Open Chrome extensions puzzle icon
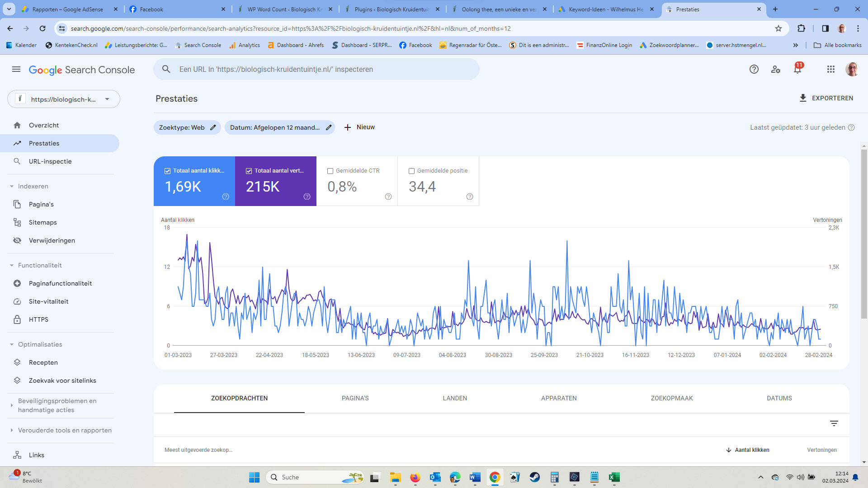The height and width of the screenshot is (488, 868). 802,28
